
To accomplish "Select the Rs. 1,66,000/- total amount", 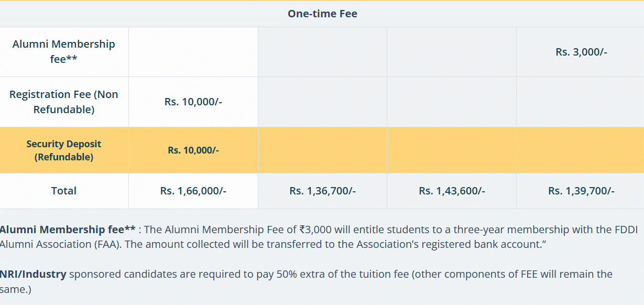I will tap(193, 191).
